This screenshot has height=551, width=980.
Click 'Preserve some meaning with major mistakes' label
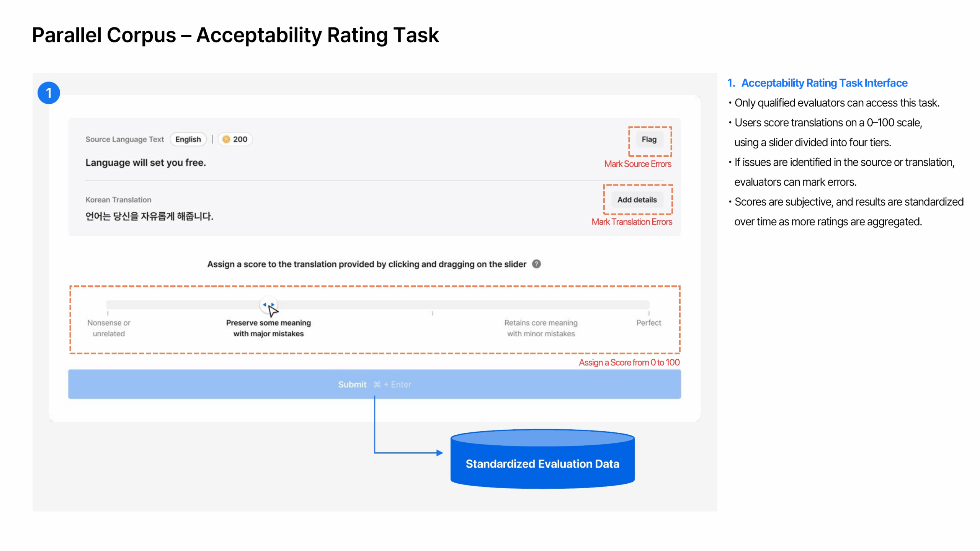[x=268, y=328]
